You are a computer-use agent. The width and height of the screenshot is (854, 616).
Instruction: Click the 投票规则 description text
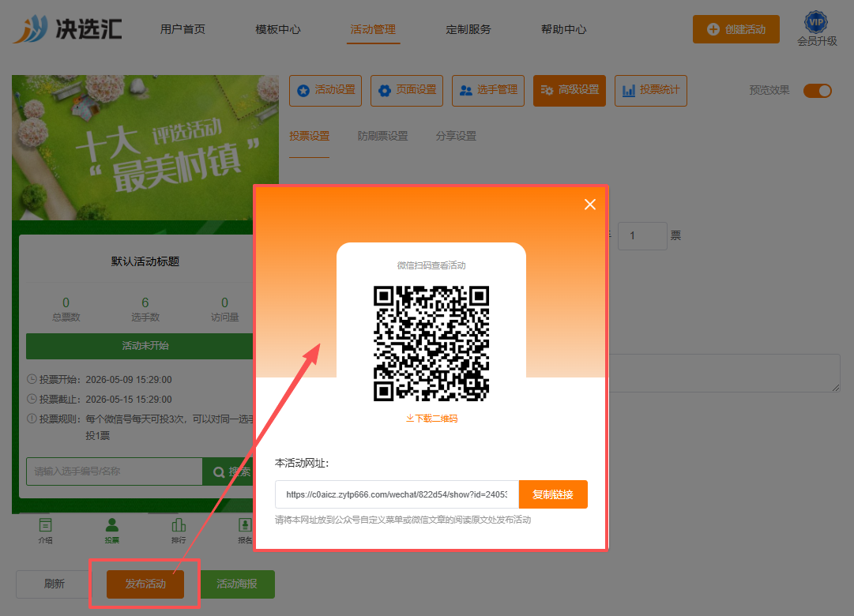coord(169,427)
